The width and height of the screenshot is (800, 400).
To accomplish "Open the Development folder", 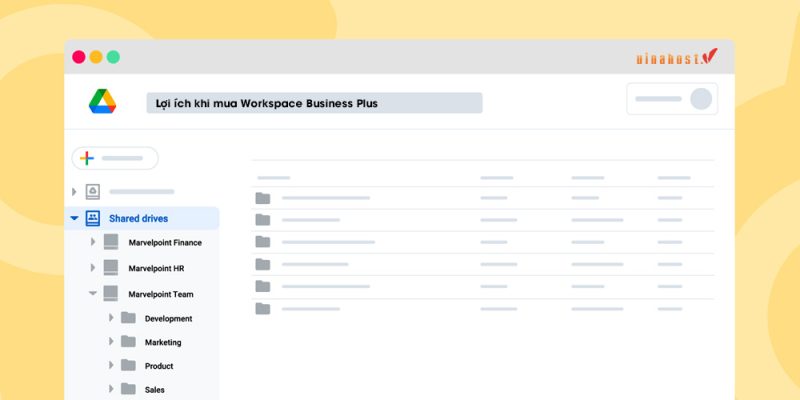I will 168,319.
